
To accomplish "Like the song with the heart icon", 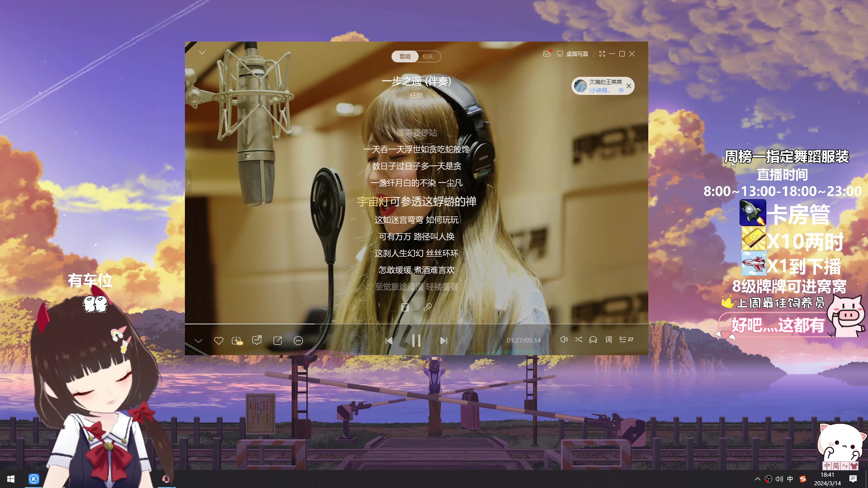I will [x=219, y=341].
